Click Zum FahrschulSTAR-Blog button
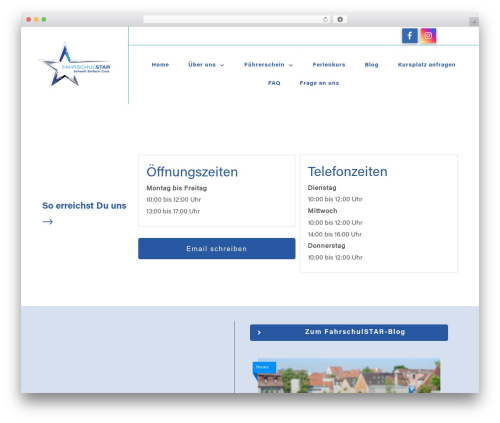500x423 pixels. click(349, 332)
